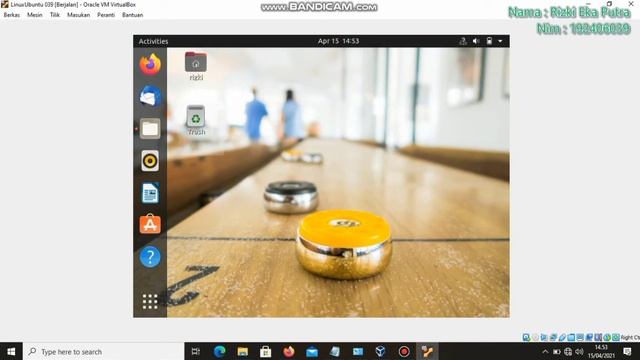Open the rizki home folder on desktop
640x360 pixels.
pyautogui.click(x=196, y=66)
